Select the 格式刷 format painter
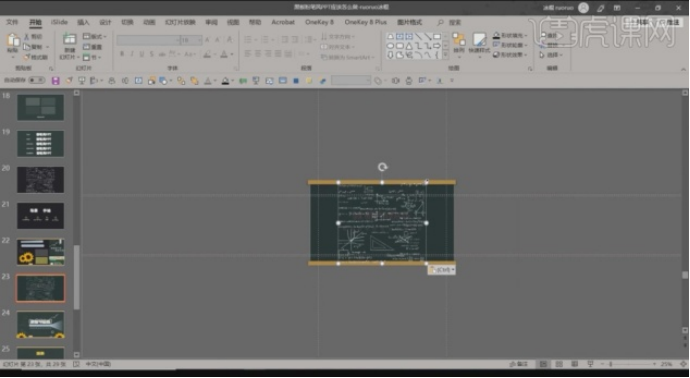690x378 pixels. 35,57
